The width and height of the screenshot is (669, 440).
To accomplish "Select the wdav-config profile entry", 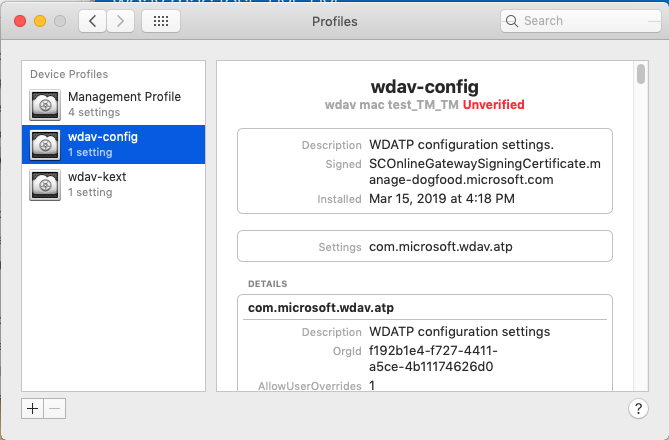I will click(113, 144).
